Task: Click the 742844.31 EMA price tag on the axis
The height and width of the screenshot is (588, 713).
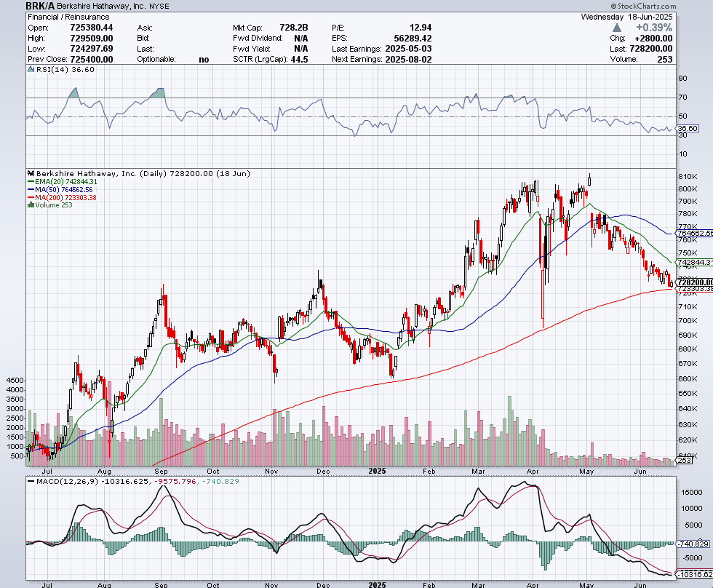Action: (695, 263)
